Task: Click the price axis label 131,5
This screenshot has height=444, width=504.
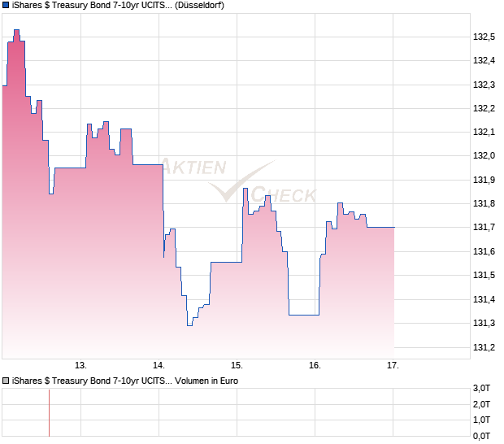Action: pyautogui.click(x=484, y=275)
